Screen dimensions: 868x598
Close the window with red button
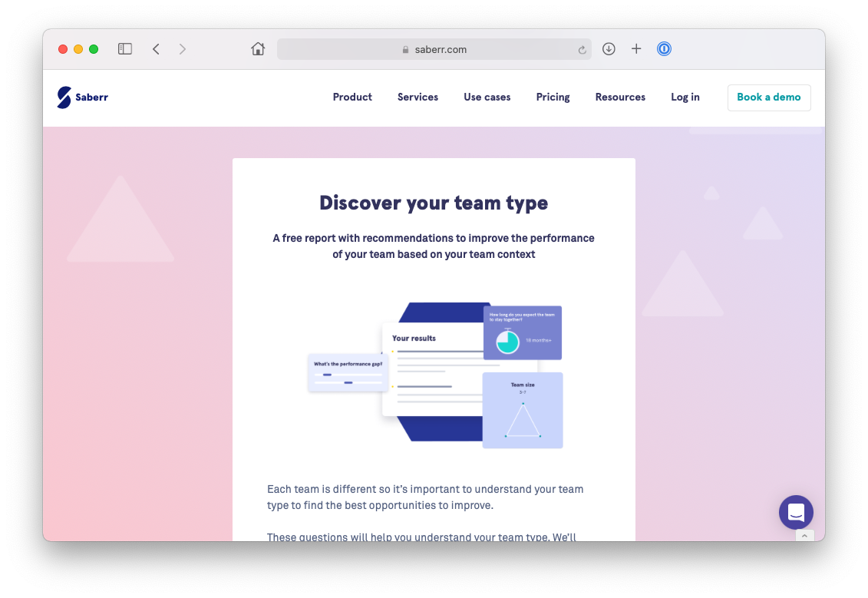coord(63,48)
